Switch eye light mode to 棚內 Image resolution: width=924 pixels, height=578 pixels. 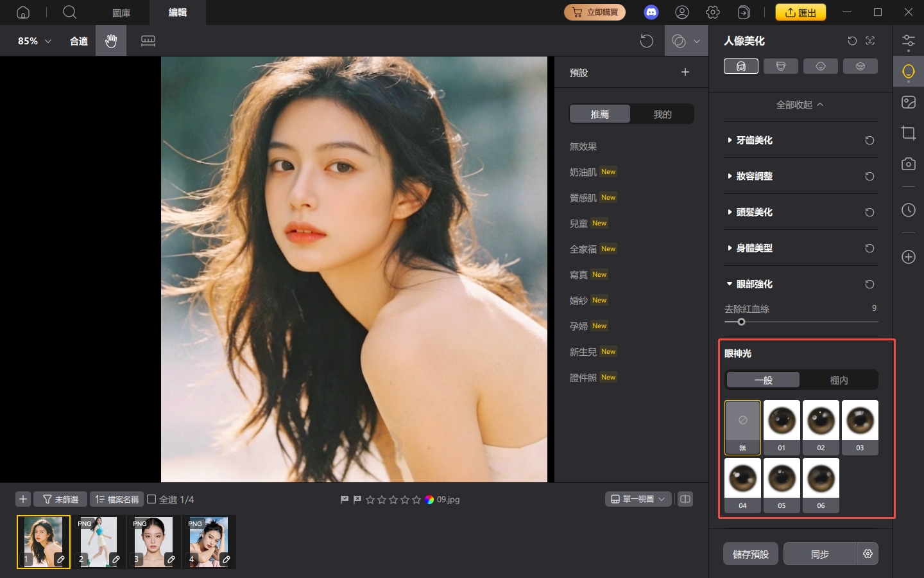point(839,380)
